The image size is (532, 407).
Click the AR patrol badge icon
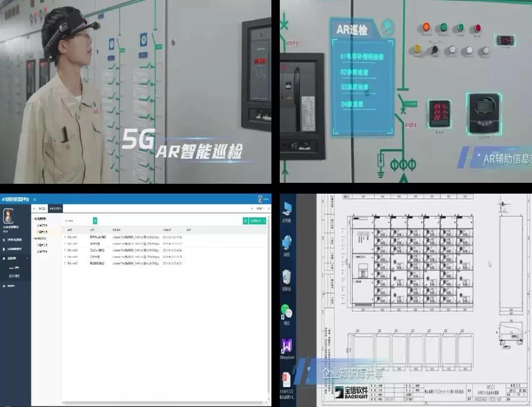(x=389, y=25)
